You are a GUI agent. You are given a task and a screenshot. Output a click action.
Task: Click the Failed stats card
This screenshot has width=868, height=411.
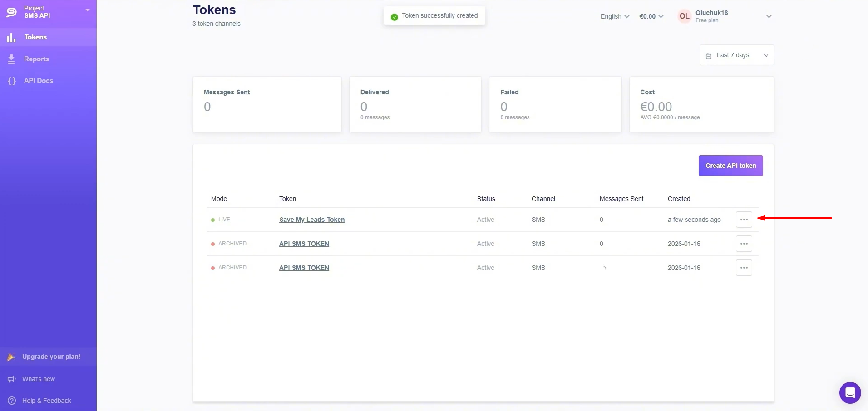click(x=555, y=104)
